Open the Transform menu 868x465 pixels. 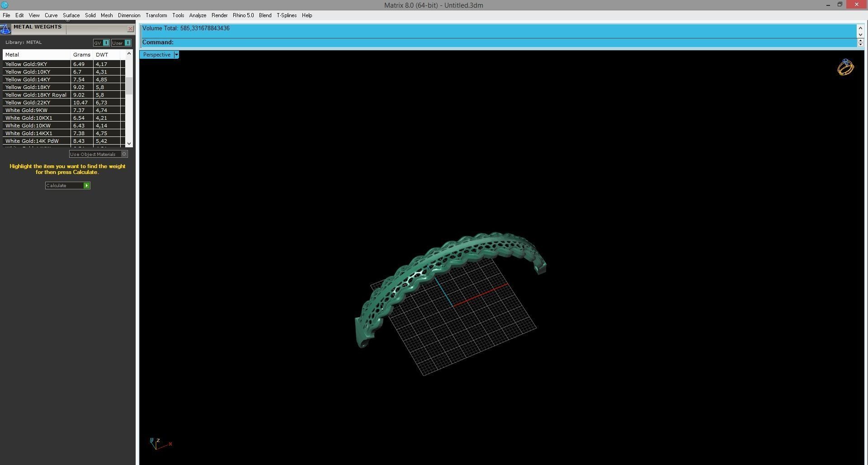coord(156,15)
